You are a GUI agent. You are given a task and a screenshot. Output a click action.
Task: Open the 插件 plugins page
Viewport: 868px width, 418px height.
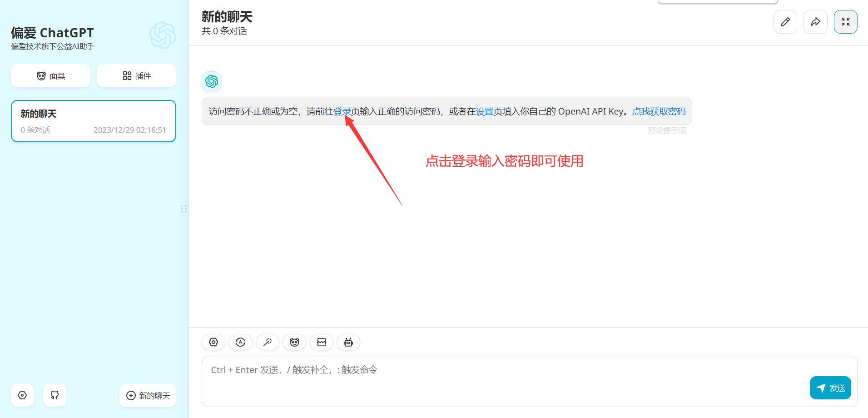136,76
